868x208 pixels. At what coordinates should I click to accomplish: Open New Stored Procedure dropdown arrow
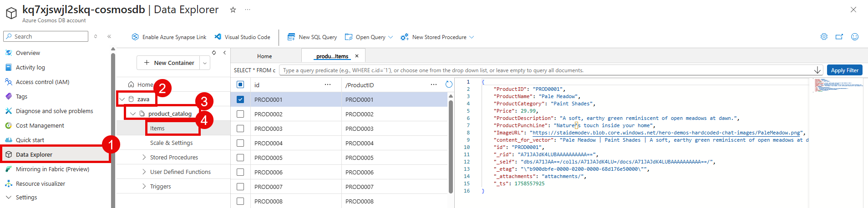tap(472, 37)
